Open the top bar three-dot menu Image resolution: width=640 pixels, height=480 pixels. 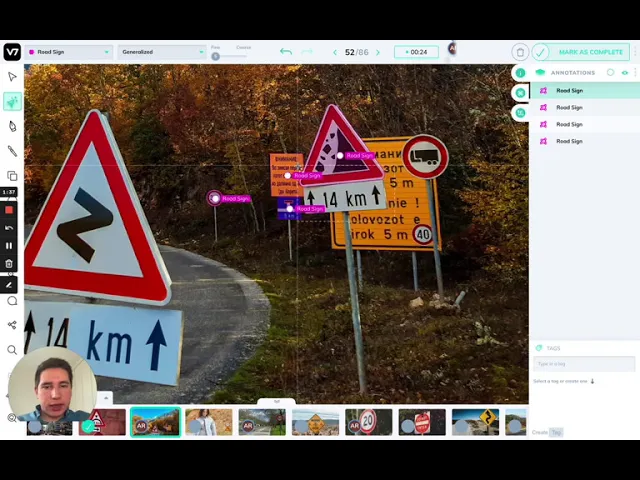636,52
